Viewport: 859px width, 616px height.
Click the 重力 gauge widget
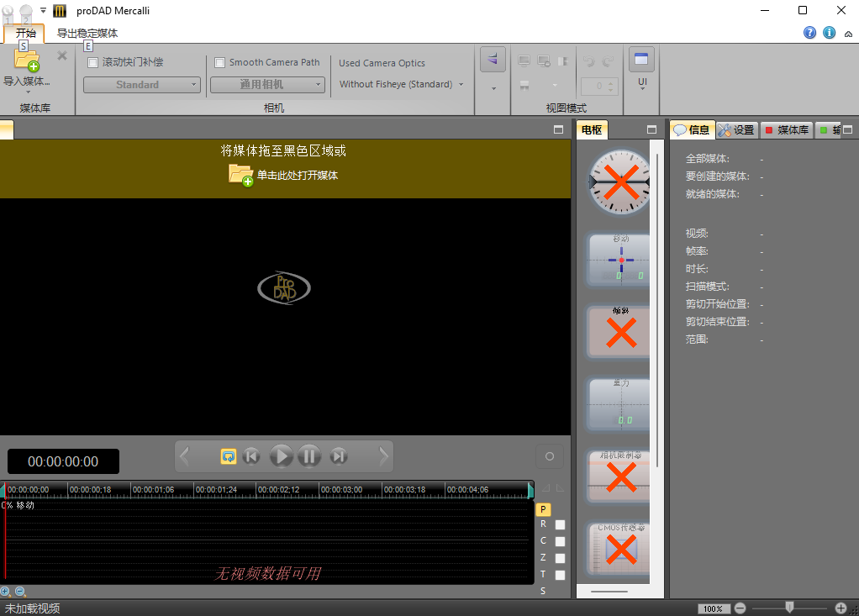(619, 404)
